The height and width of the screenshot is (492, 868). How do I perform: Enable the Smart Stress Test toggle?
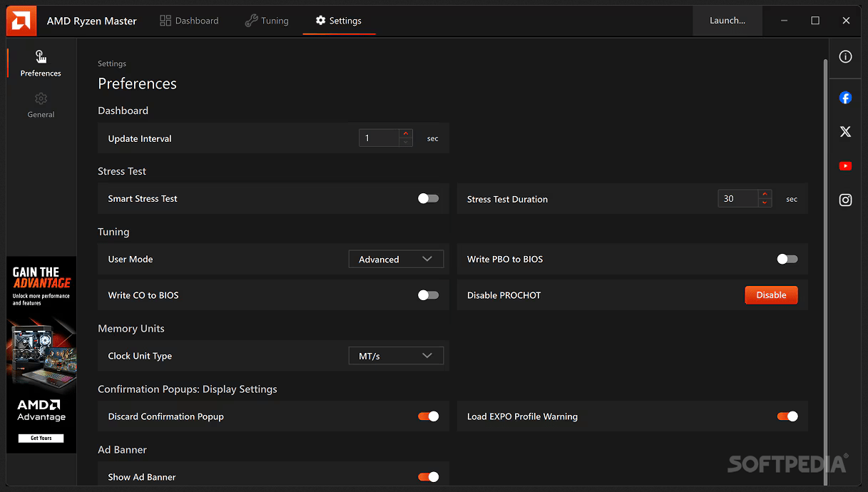pyautogui.click(x=428, y=198)
